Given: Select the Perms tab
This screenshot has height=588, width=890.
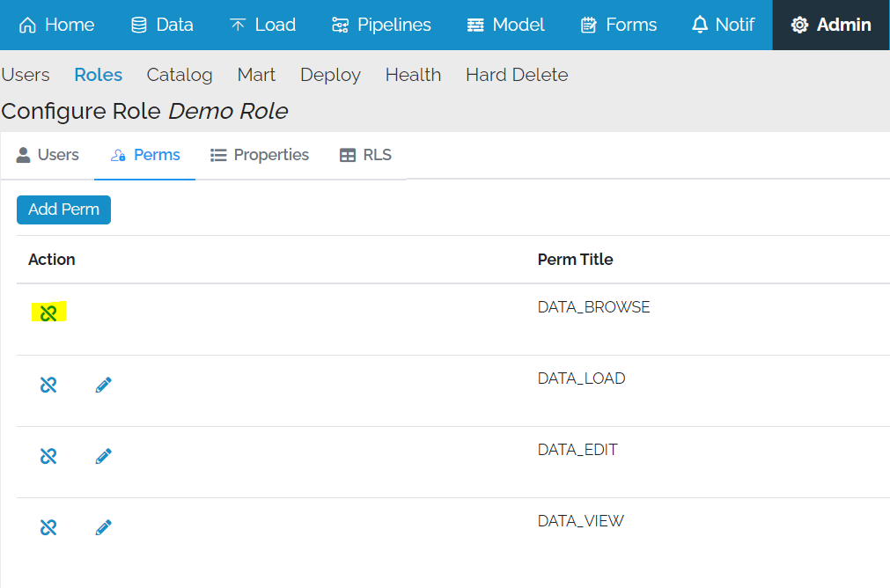Looking at the screenshot, I should pos(144,155).
